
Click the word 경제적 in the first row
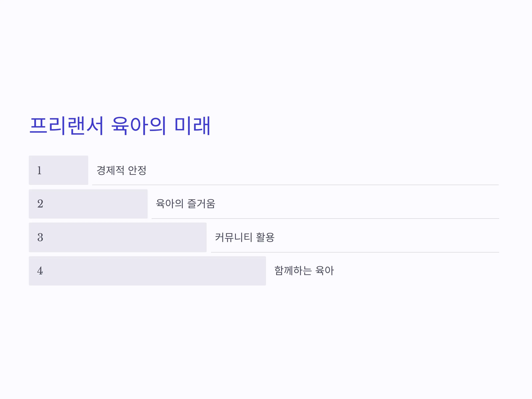[110, 170]
